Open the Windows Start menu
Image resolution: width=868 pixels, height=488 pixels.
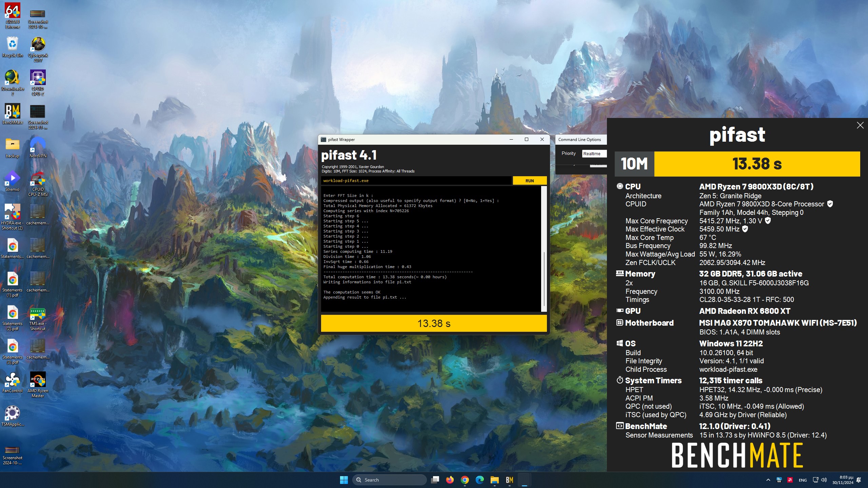(x=344, y=480)
